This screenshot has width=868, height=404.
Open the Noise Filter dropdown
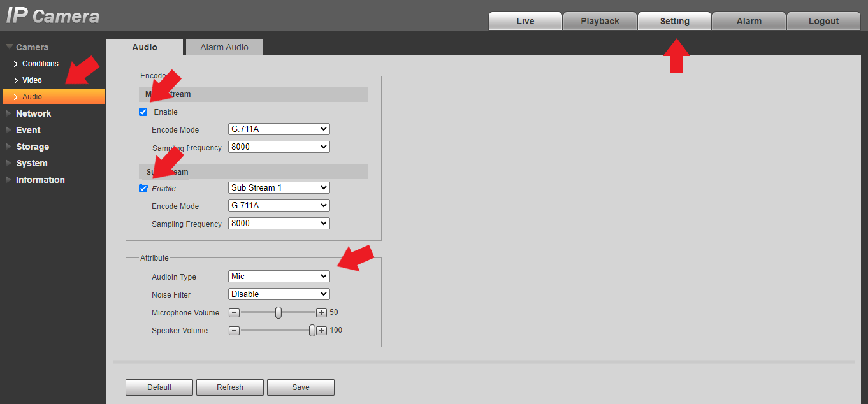[279, 294]
